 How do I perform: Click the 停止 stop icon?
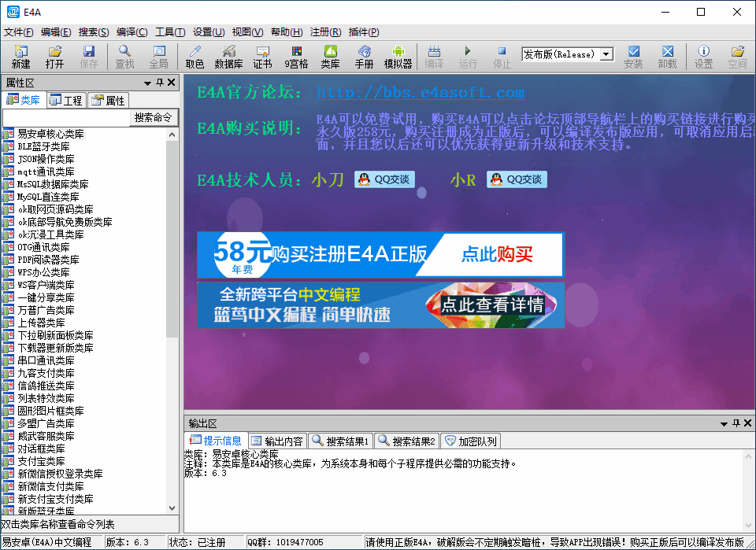(502, 57)
